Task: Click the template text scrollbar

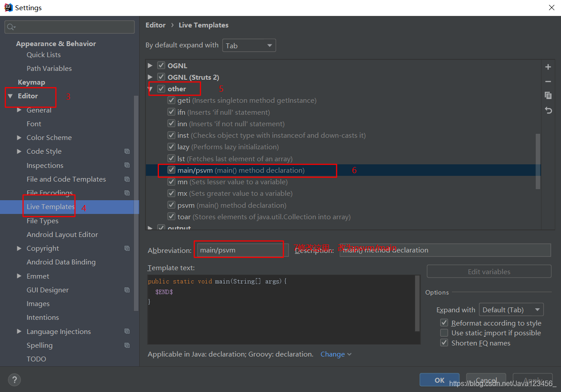Action: [x=417, y=303]
